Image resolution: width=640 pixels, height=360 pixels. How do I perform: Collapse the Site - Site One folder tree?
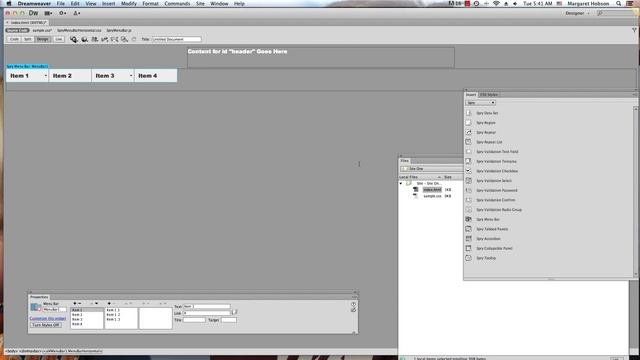[x=401, y=184]
